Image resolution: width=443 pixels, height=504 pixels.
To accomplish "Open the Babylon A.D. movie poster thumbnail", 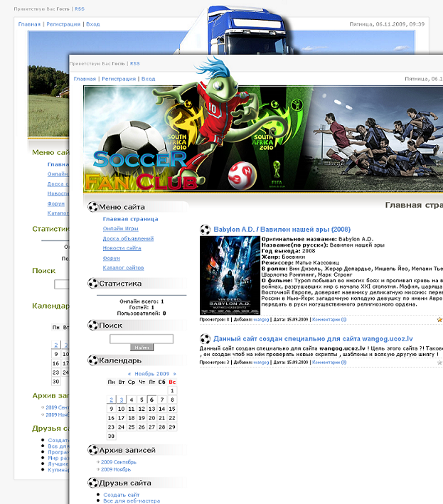I will click(x=230, y=276).
